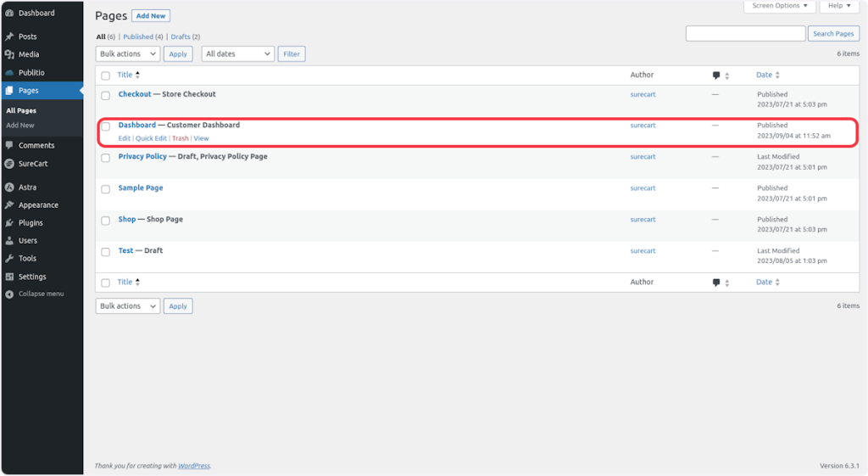Open Media via its sidebar icon
The height and width of the screenshot is (476, 868).
tap(9, 54)
